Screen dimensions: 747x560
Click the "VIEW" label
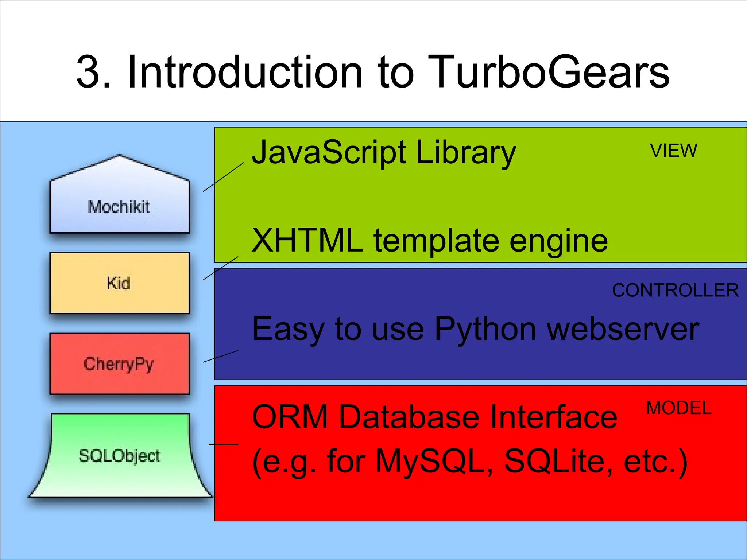pyautogui.click(x=673, y=151)
